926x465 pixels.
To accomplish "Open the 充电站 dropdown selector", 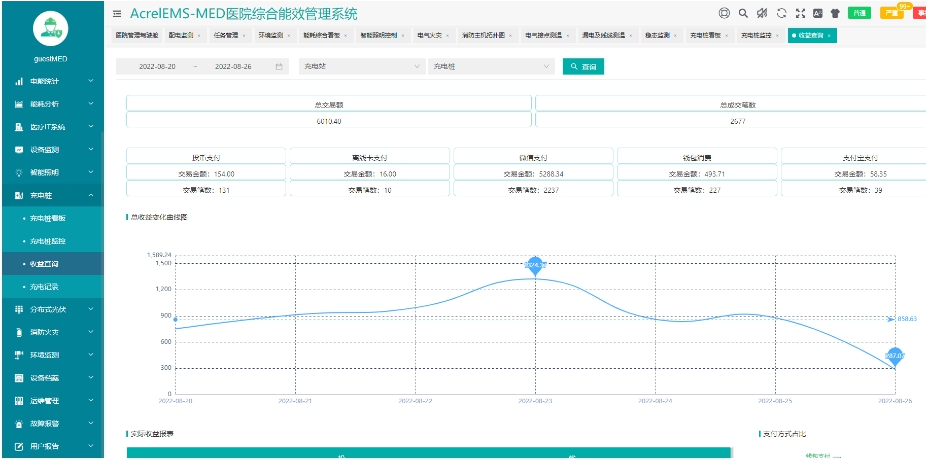I will coord(362,67).
